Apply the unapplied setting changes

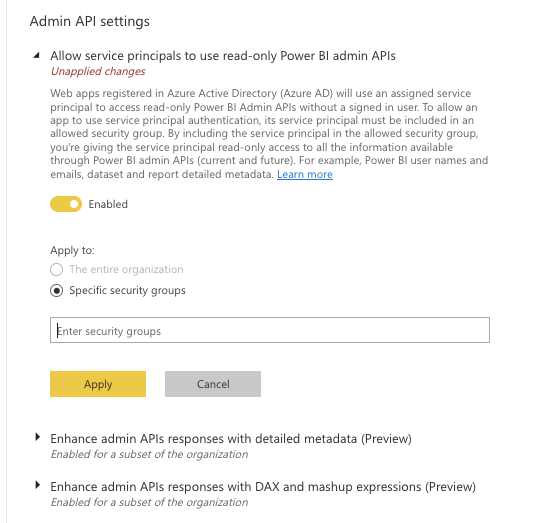98,384
